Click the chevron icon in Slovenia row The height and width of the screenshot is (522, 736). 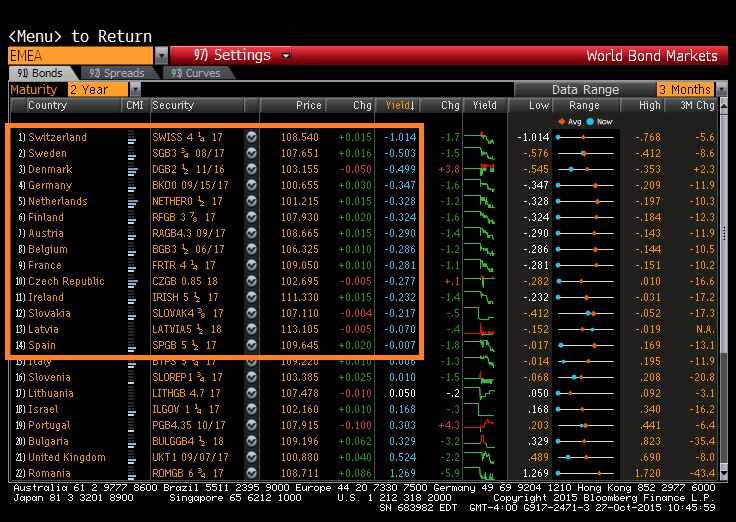tap(252, 377)
